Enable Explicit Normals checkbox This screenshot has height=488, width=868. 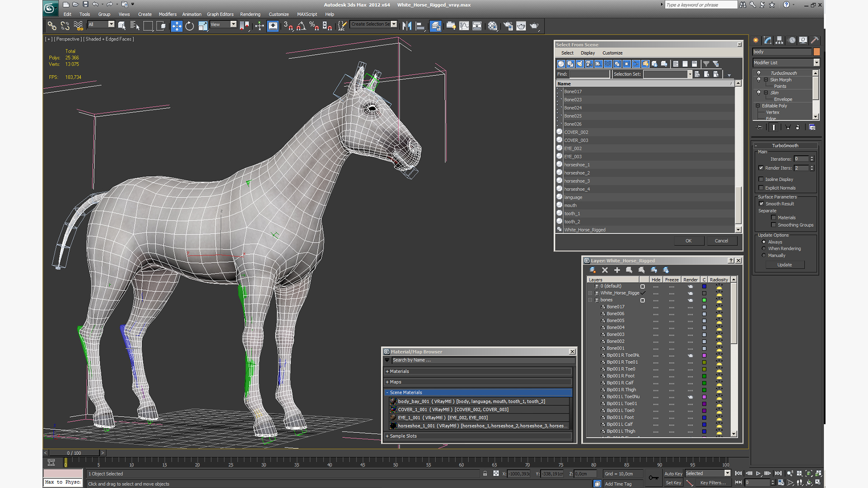(761, 188)
